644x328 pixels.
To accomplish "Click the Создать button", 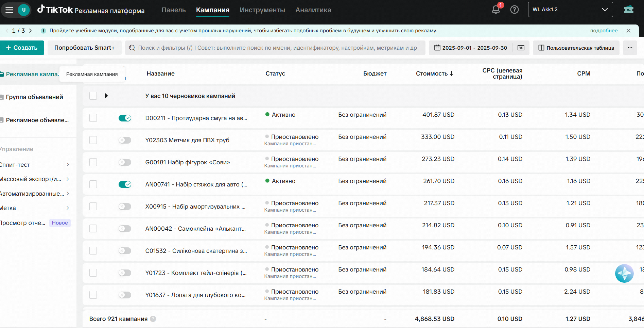I will tap(22, 48).
